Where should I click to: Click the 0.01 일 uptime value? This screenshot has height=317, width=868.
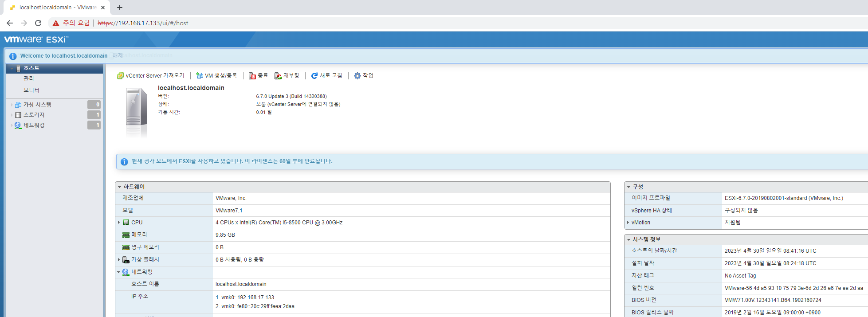[x=264, y=112]
